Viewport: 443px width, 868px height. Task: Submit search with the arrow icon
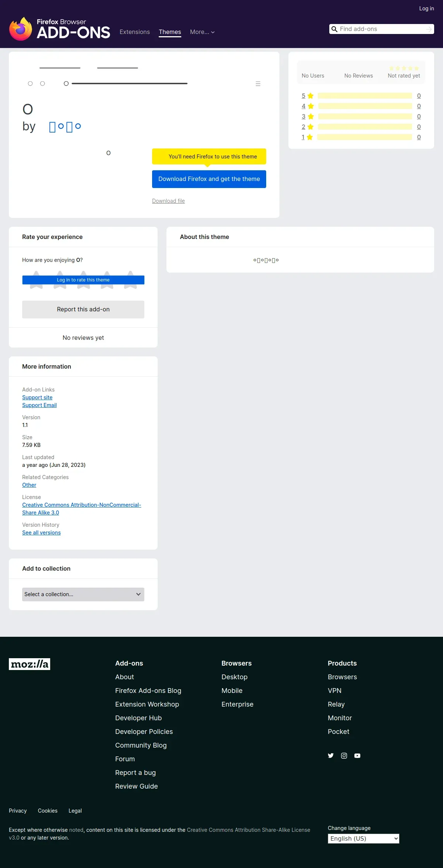[429, 29]
